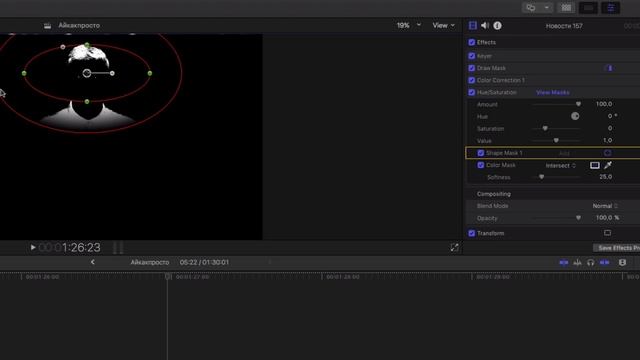
Task: Click the shape mask right green handle
Action: tap(150, 73)
